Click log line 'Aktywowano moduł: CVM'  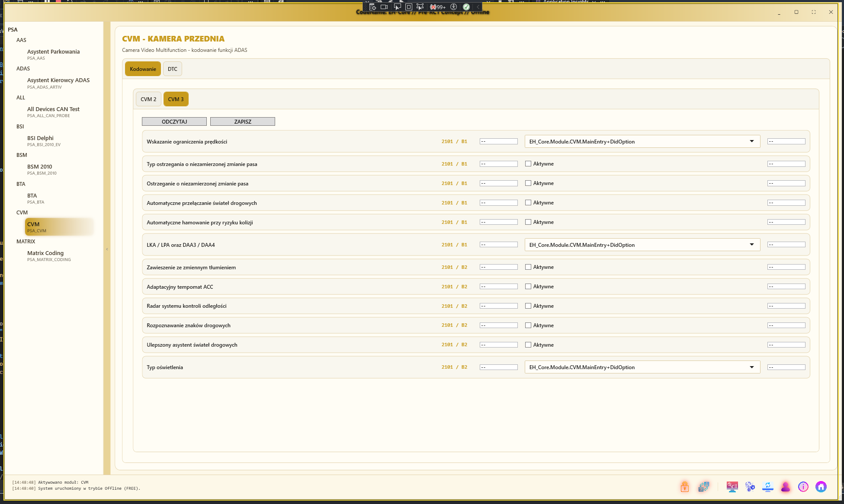click(x=50, y=482)
